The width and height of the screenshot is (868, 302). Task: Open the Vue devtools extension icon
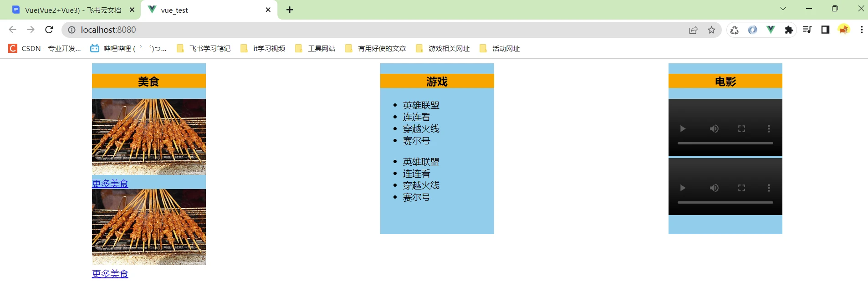coord(771,30)
